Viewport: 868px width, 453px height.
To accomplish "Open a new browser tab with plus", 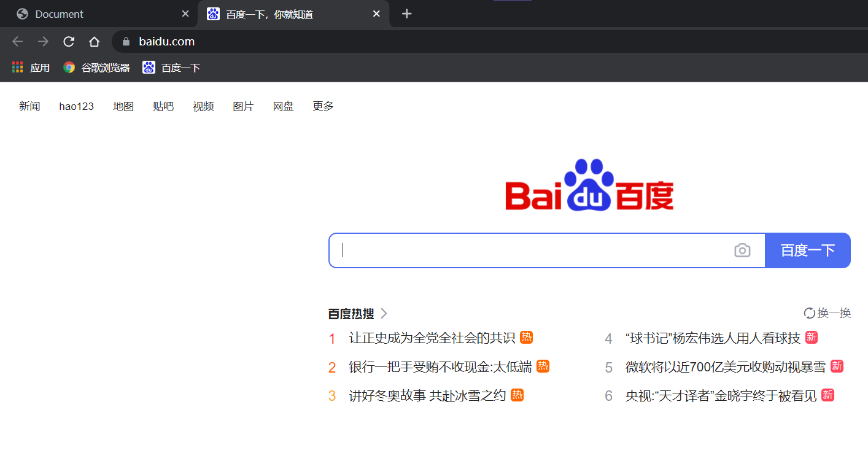I will click(406, 14).
